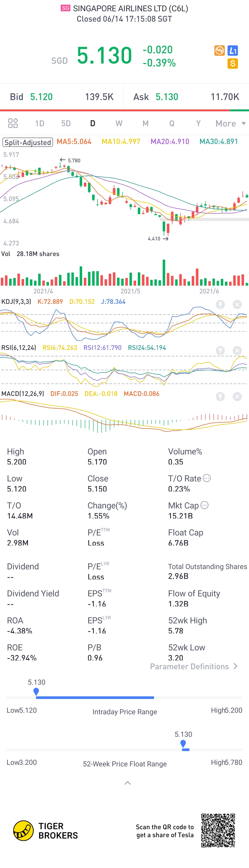Pin the MACD indicator panel to top
This screenshot has width=249, height=868.
click(220, 397)
